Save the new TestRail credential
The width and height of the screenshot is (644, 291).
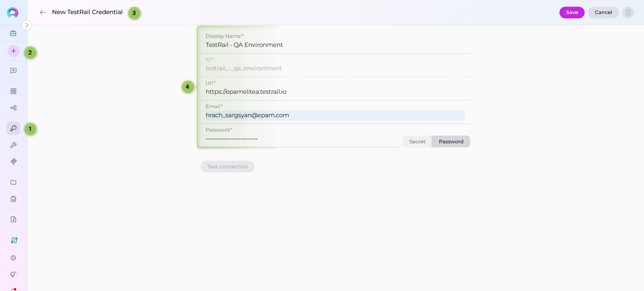coord(572,12)
